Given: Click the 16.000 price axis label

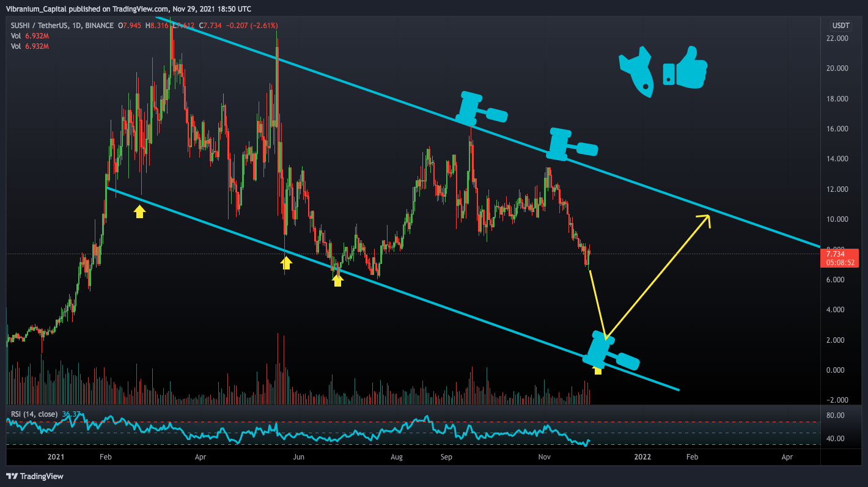Looking at the screenshot, I should pos(837,129).
